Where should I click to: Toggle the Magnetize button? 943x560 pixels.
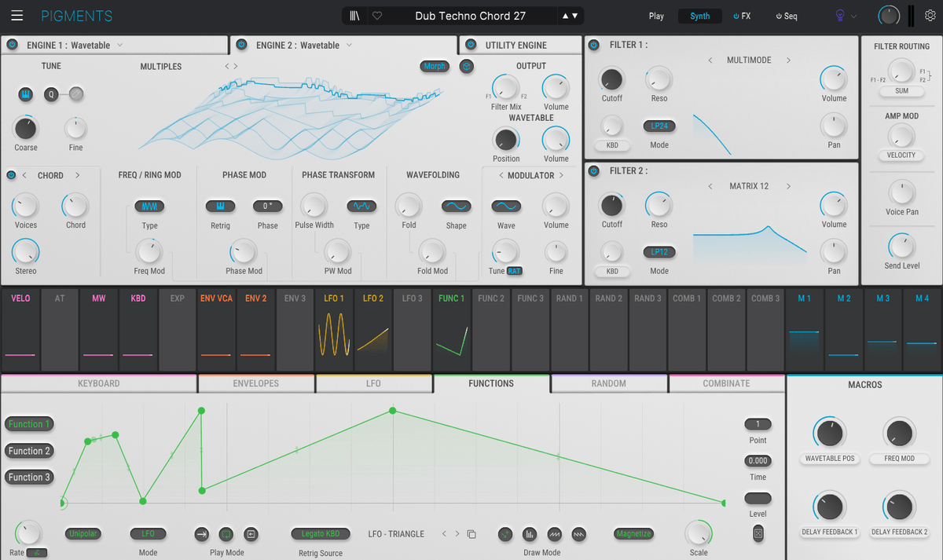(x=633, y=534)
